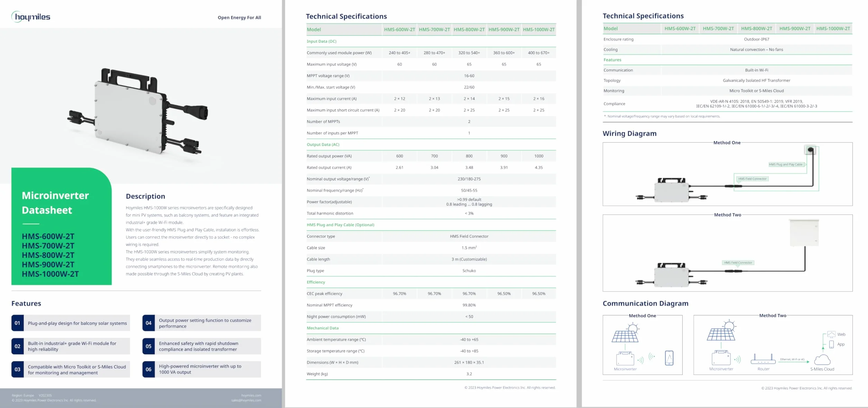Select the 05 badge beside rapid shutdown feature
The width and height of the screenshot is (868, 408).
coord(148,346)
